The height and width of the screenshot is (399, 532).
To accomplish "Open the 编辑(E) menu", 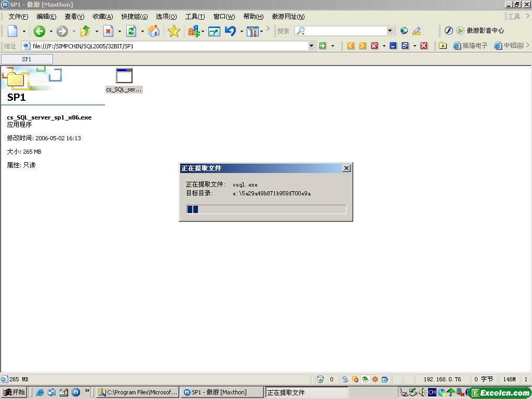I will (46, 17).
